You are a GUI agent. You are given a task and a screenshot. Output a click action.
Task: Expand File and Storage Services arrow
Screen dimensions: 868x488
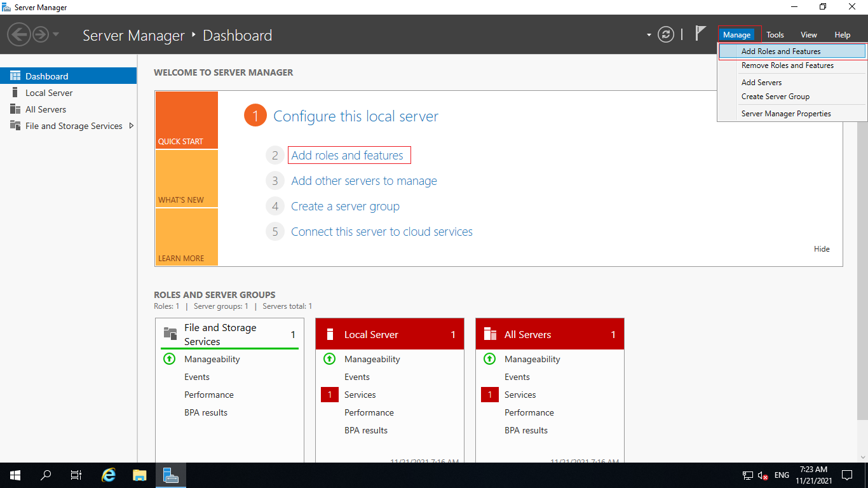pyautogui.click(x=132, y=125)
